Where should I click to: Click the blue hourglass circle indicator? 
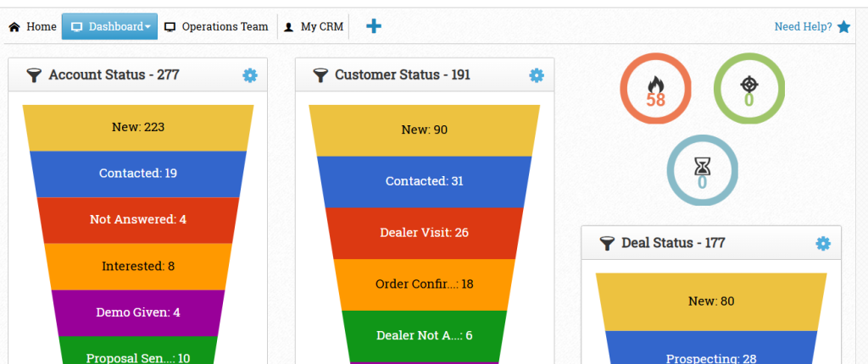click(x=702, y=170)
